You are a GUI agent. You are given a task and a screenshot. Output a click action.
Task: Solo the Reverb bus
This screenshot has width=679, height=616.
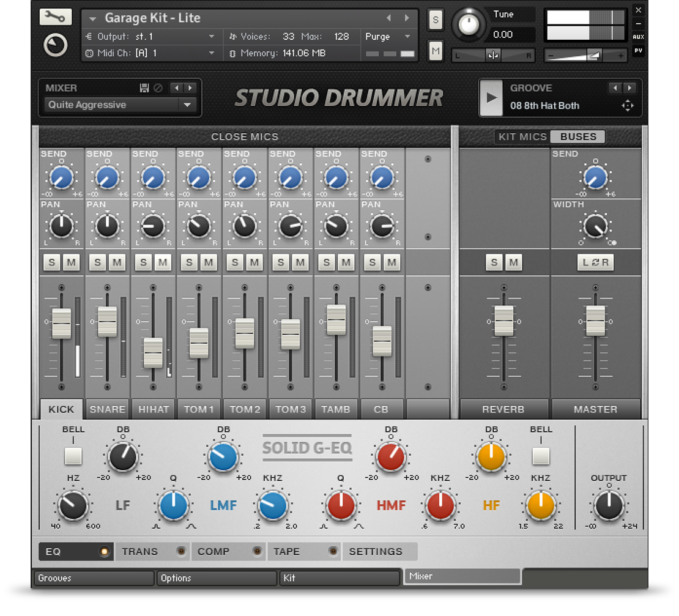click(x=494, y=262)
